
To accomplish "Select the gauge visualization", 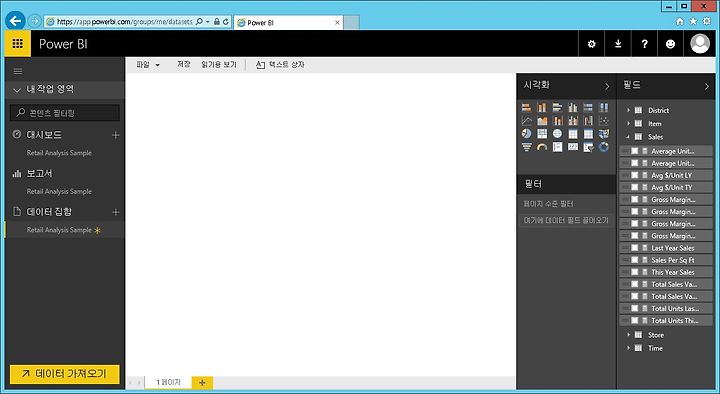I will 542,147.
